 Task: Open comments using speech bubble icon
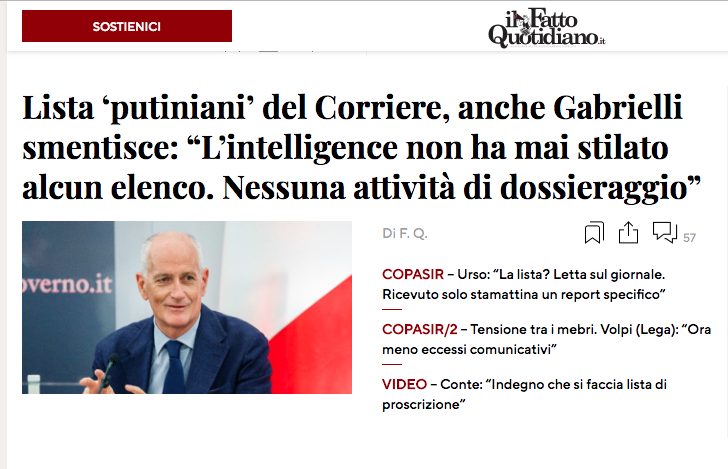point(665,232)
